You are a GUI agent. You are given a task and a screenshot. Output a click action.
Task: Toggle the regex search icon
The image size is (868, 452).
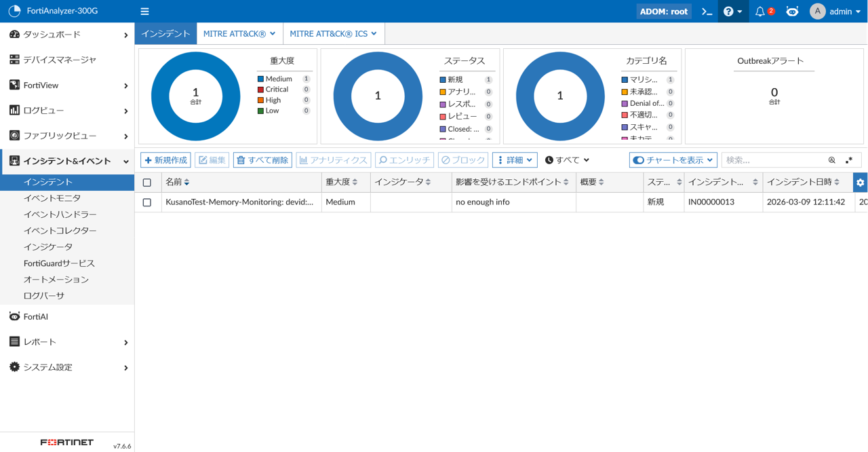[x=849, y=160]
